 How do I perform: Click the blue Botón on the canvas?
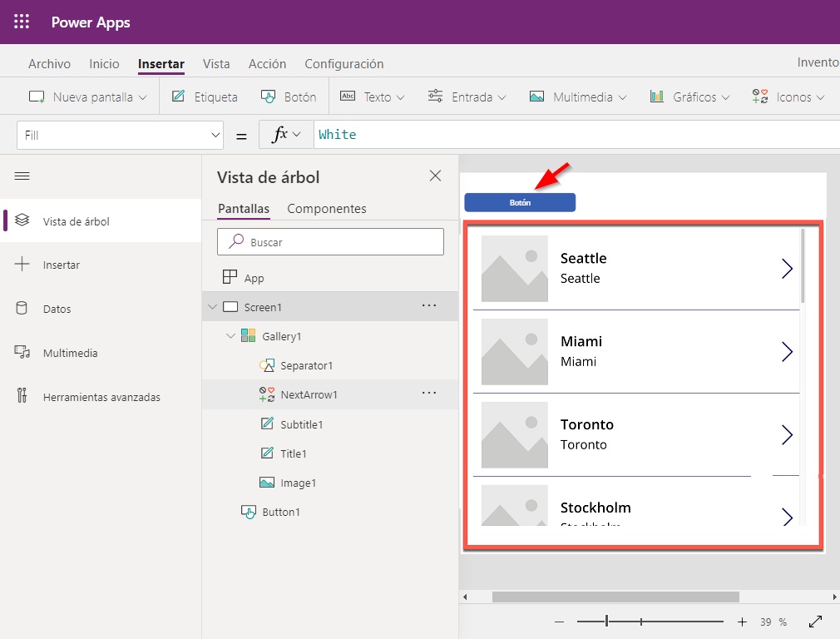tap(520, 202)
